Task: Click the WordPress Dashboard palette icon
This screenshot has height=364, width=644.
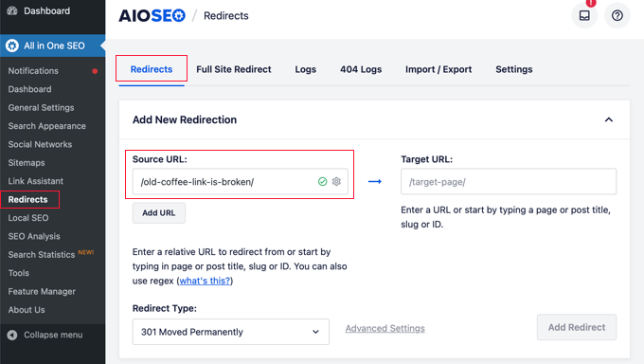Action: (x=12, y=10)
